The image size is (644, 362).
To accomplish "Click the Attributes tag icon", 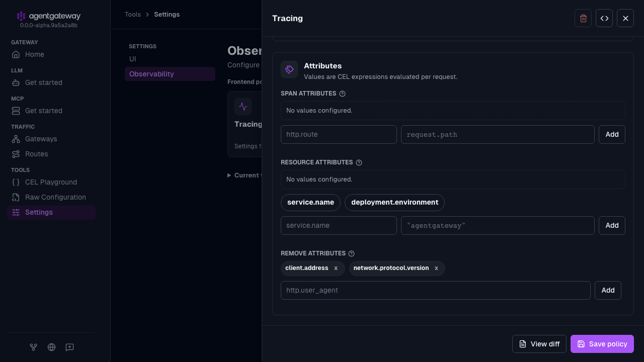I will pyautogui.click(x=289, y=69).
